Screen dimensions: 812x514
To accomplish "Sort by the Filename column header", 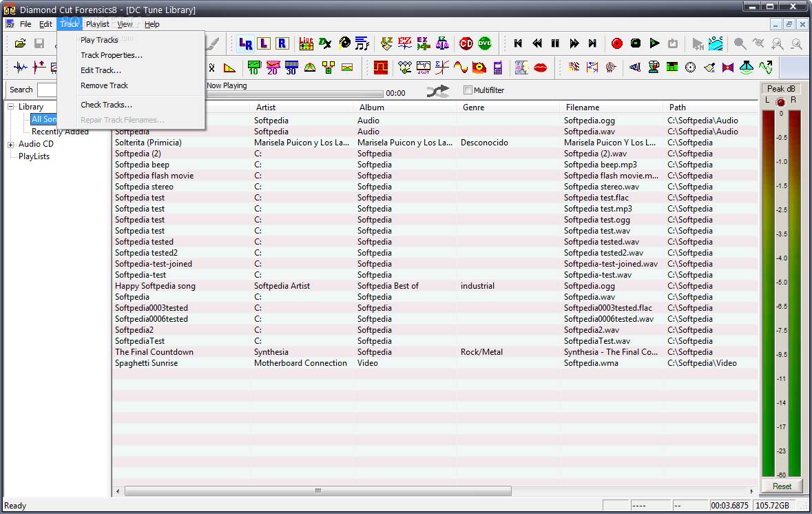I will coord(612,107).
